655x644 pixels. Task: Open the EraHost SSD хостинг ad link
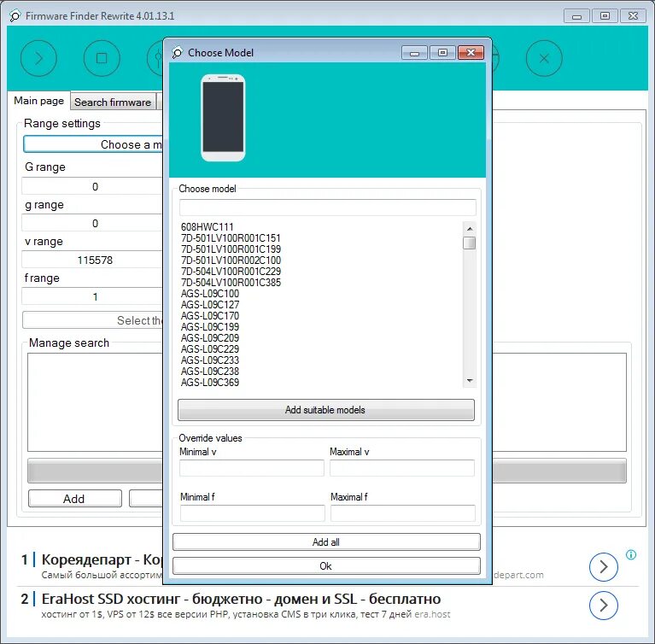click(241, 599)
